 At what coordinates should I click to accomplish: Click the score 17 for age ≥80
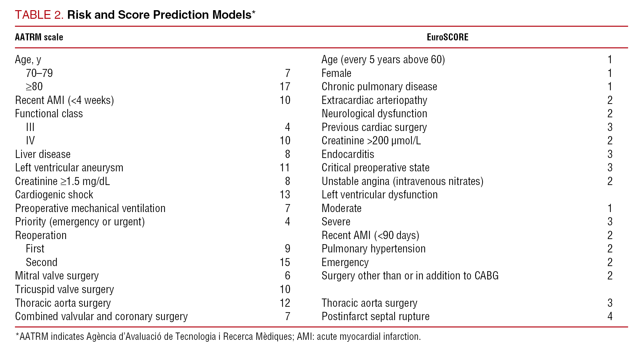click(x=285, y=86)
